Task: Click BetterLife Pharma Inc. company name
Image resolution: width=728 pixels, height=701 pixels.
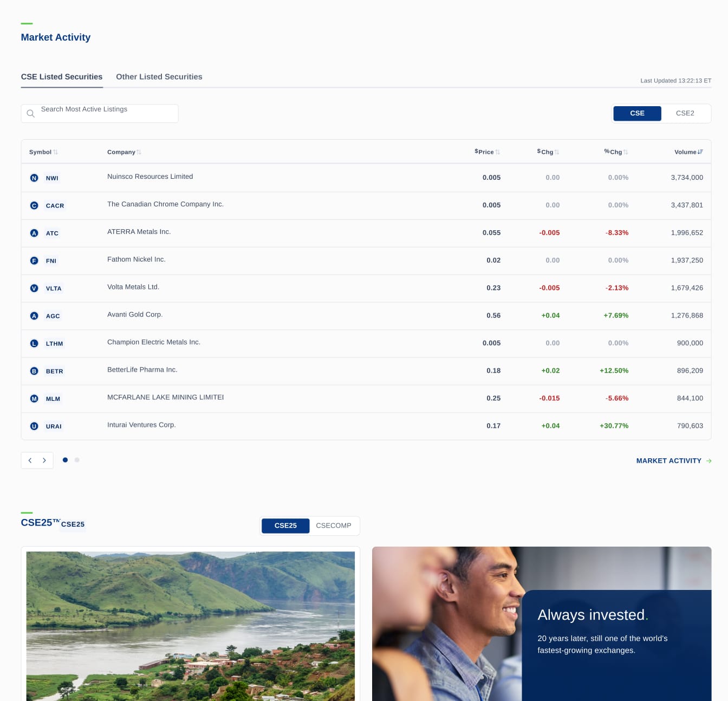Action: [x=142, y=370]
